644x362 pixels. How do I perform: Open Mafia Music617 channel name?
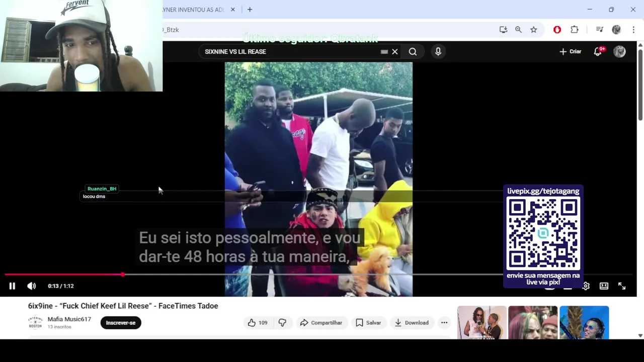[x=69, y=319]
